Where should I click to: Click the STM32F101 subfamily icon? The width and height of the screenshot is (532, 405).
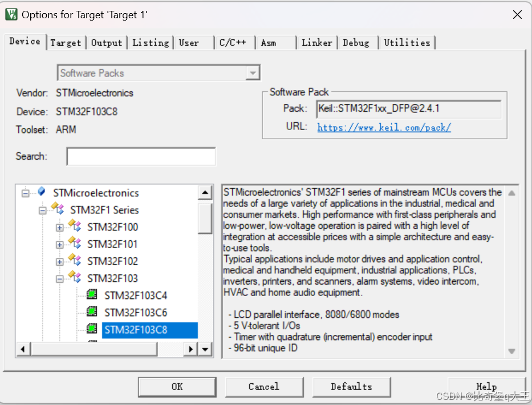click(x=75, y=242)
